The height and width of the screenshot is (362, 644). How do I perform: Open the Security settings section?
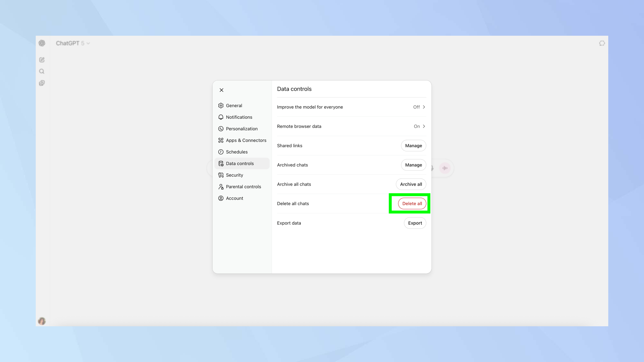pyautogui.click(x=234, y=175)
